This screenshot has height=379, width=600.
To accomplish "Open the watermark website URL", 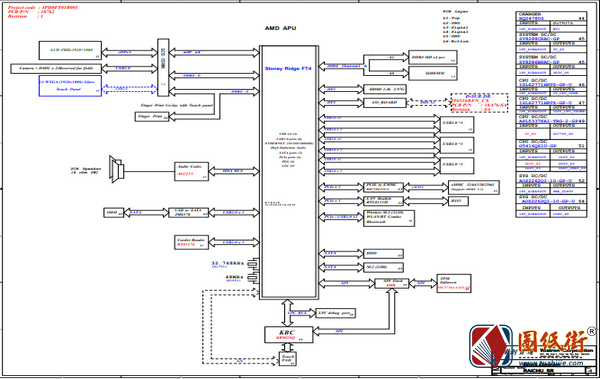I will coord(551,363).
